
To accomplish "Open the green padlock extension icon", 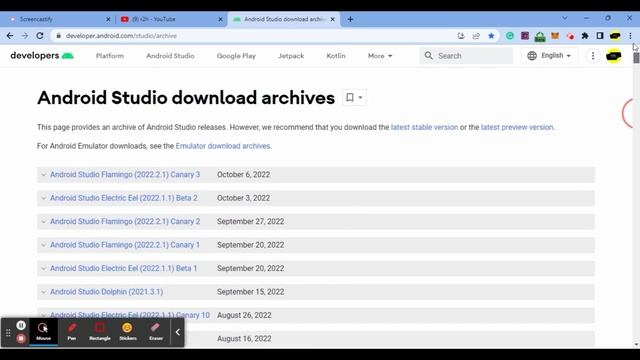I will [x=540, y=37].
